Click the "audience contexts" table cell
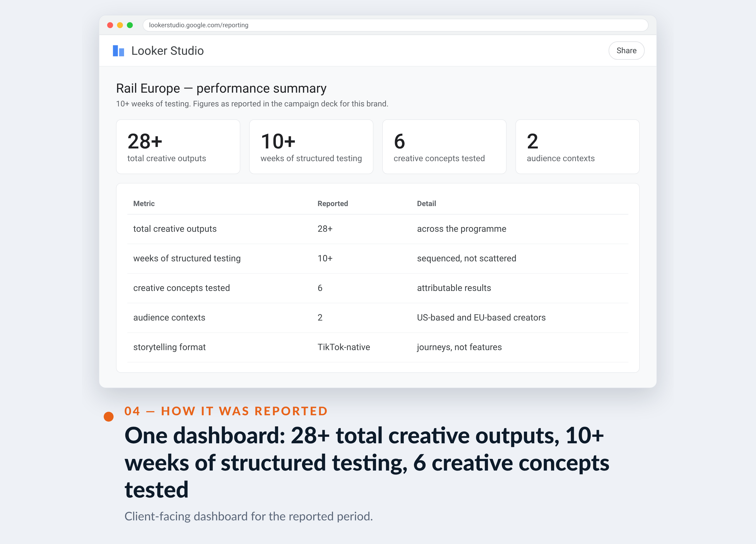This screenshot has height=544, width=756. (169, 318)
